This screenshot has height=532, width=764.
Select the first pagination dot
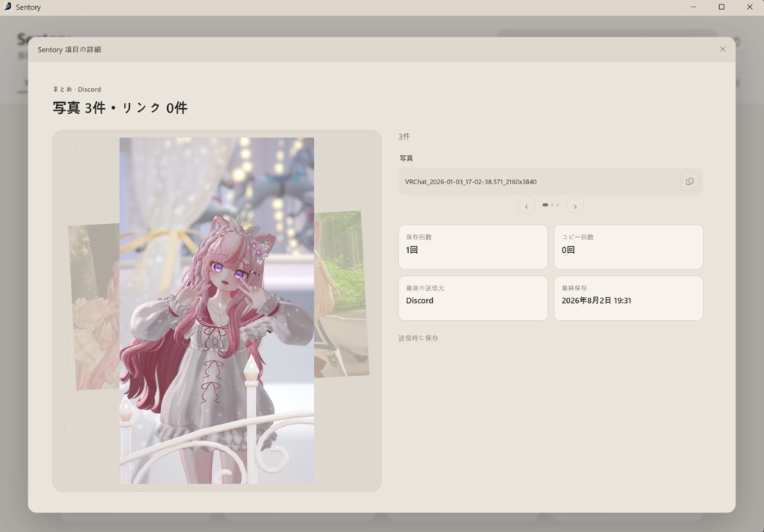(545, 204)
